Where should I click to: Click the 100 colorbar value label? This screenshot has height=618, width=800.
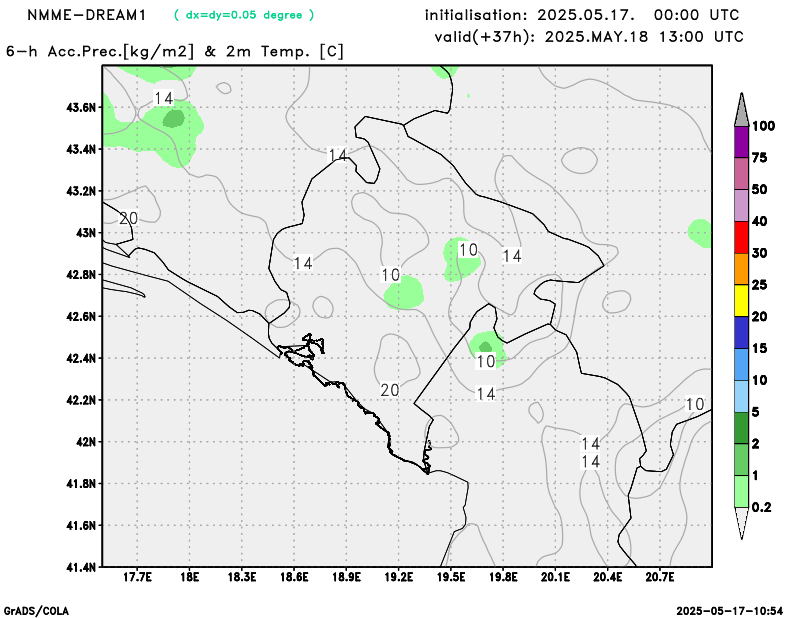763,126
